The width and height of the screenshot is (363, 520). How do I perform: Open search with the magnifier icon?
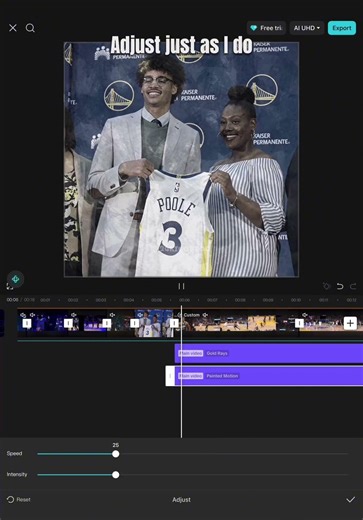coord(30,28)
